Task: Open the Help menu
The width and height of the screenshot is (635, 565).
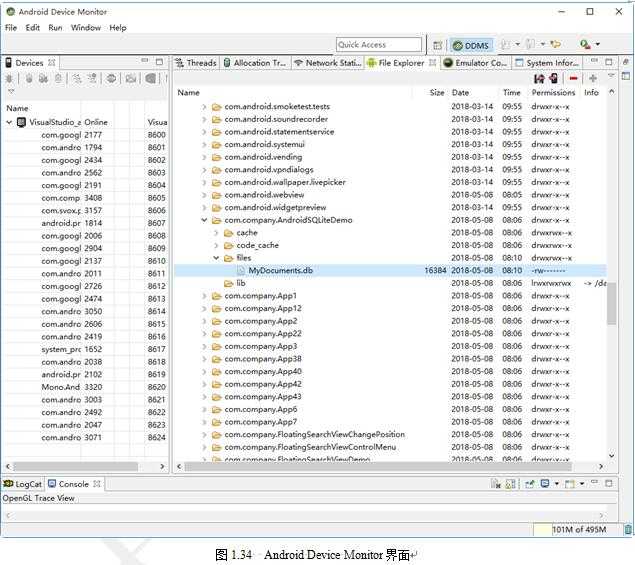Action: [x=118, y=28]
